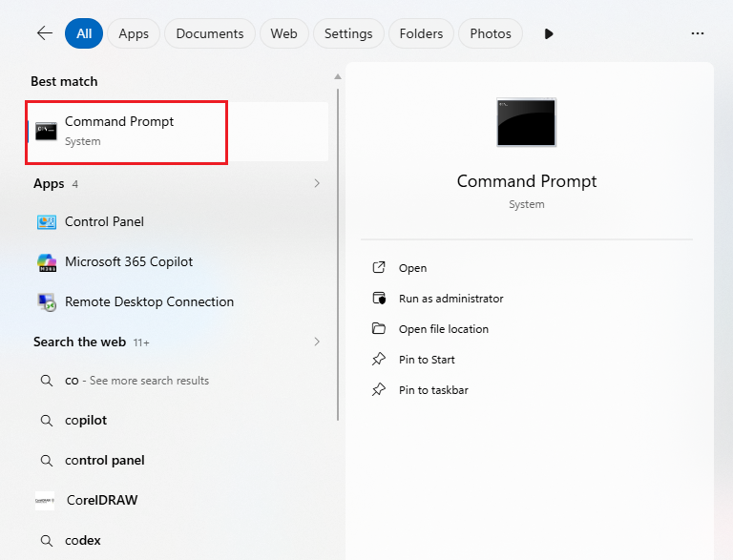Click search icon beside control panel suggestion
The height and width of the screenshot is (560, 733).
(x=46, y=461)
